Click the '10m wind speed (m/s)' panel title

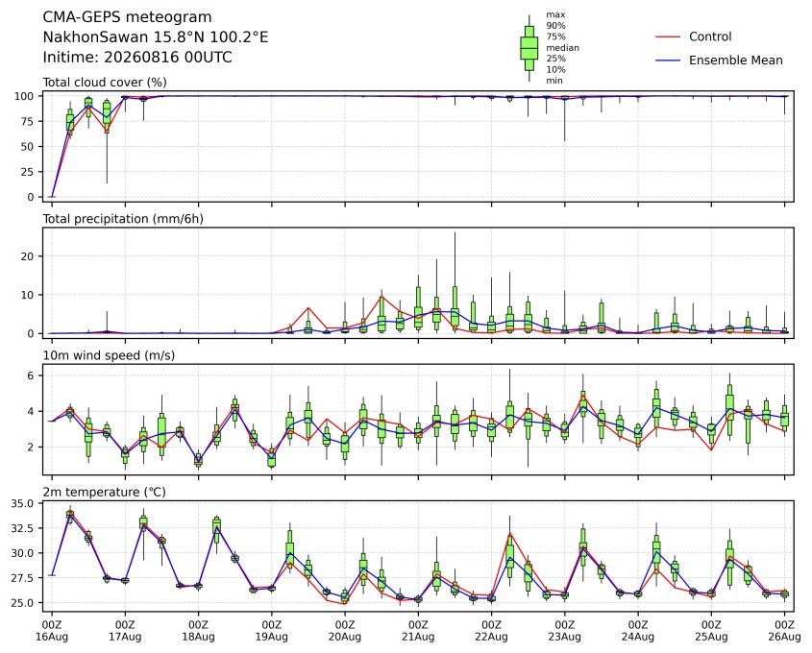109,355
